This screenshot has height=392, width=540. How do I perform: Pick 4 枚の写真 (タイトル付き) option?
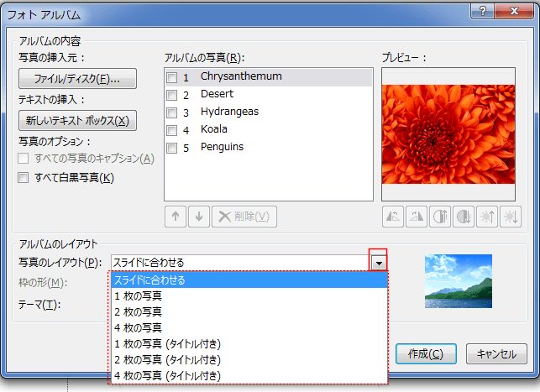(x=249, y=375)
